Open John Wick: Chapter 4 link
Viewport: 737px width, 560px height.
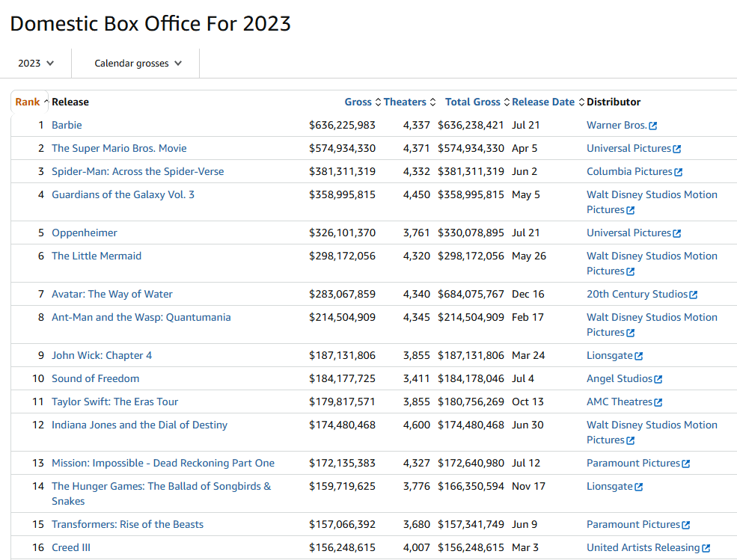pos(101,355)
